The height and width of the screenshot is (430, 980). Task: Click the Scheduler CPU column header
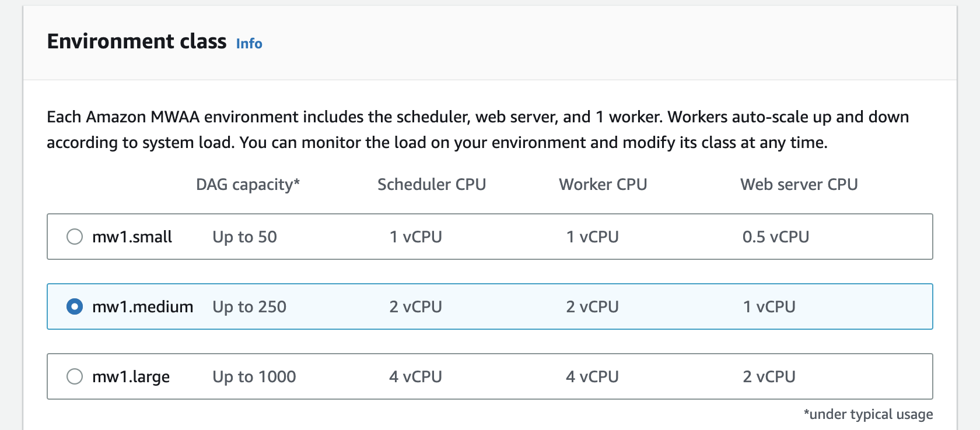432,184
